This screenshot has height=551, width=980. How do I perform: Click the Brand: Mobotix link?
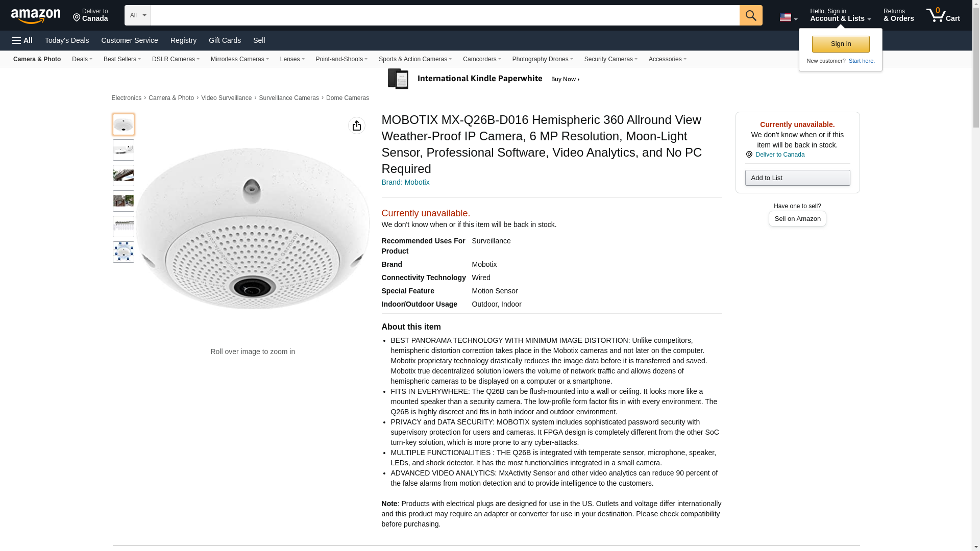pyautogui.click(x=405, y=182)
